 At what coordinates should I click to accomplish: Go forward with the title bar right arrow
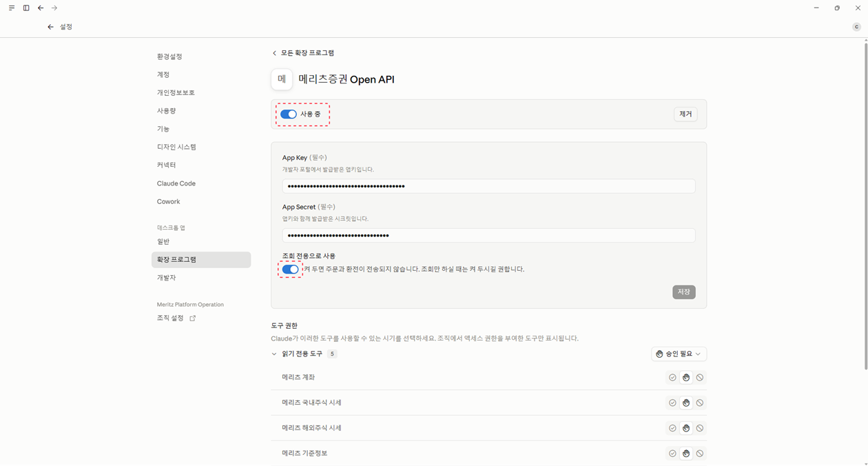(54, 8)
